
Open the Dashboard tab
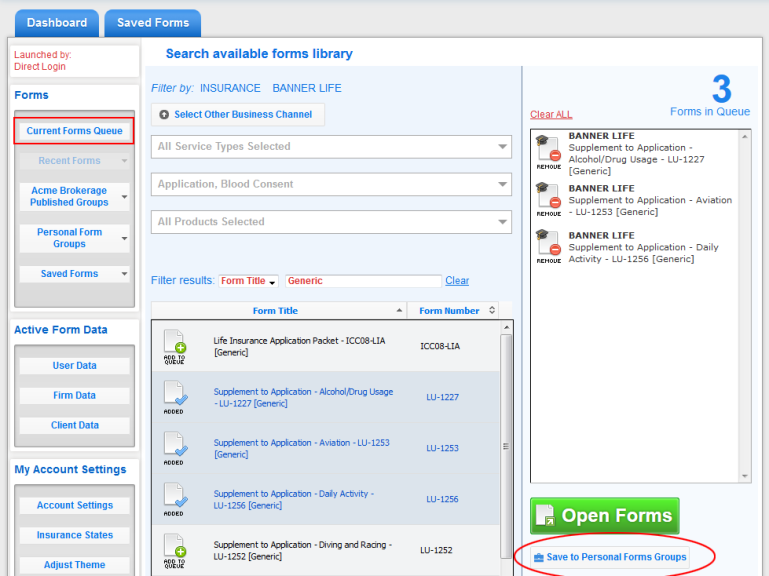[x=57, y=23]
